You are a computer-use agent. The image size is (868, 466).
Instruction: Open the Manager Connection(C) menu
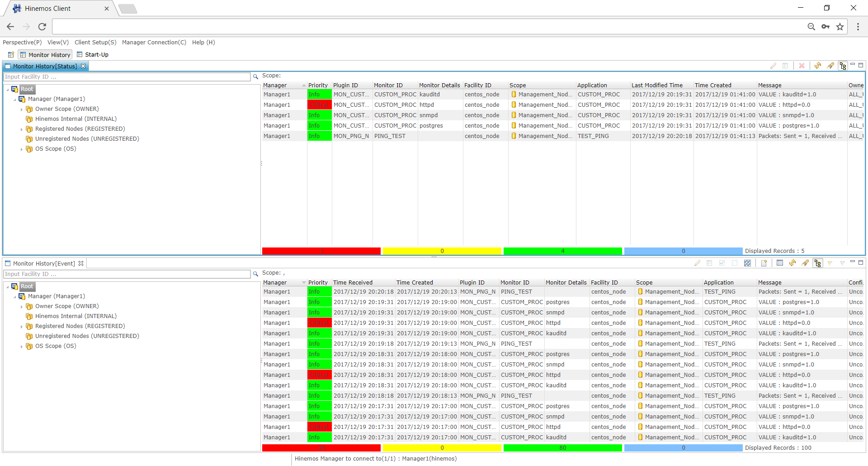coord(154,42)
